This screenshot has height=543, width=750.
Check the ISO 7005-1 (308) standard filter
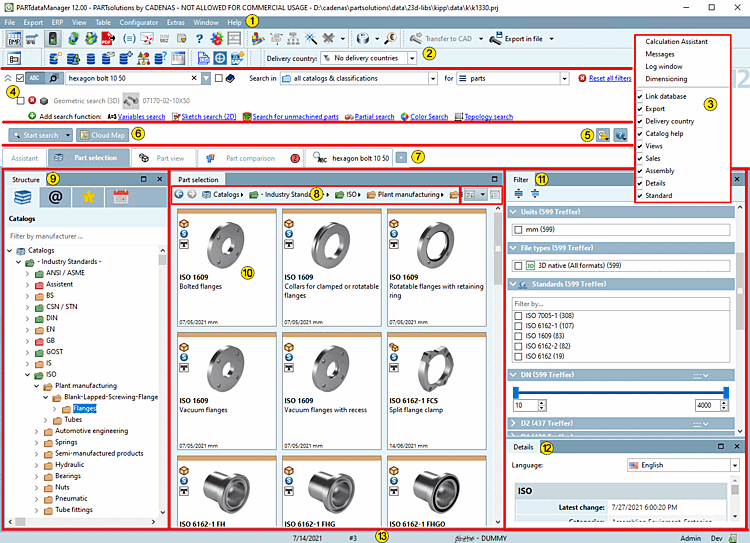518,316
